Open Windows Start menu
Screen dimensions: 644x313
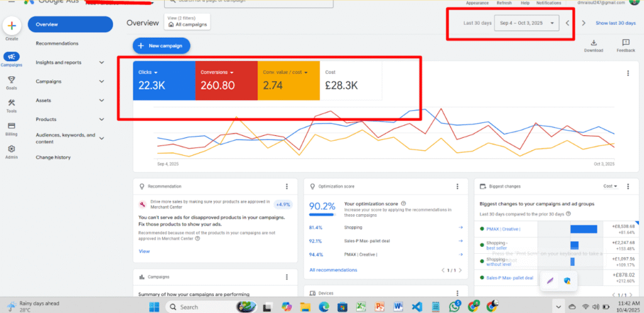pyautogui.click(x=153, y=307)
